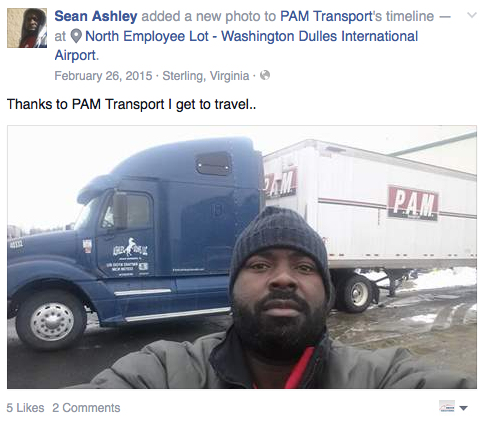485x423 pixels.
Task: Open Sean Ashley's profile picture thumbnail
Action: click(27, 28)
